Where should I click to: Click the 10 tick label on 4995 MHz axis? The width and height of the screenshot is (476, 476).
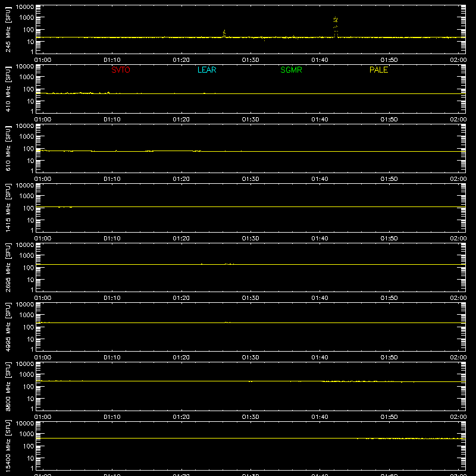pos(31,339)
